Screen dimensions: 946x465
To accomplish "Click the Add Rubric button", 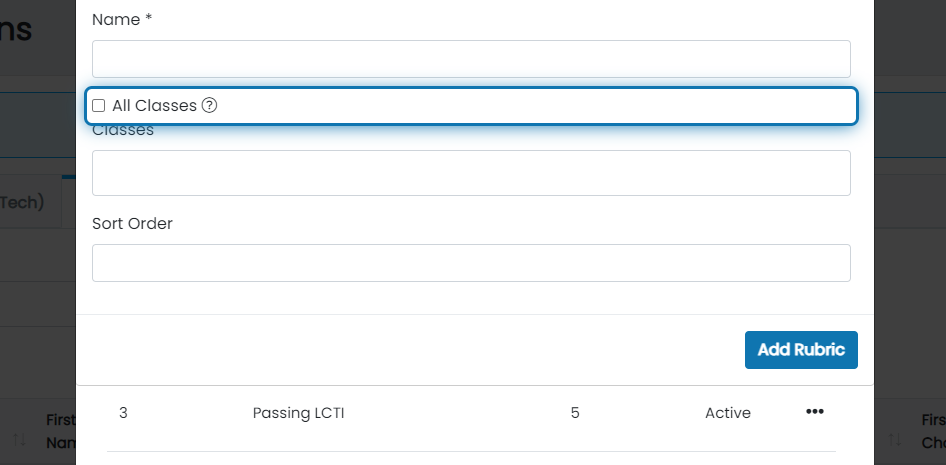I will pyautogui.click(x=801, y=350).
